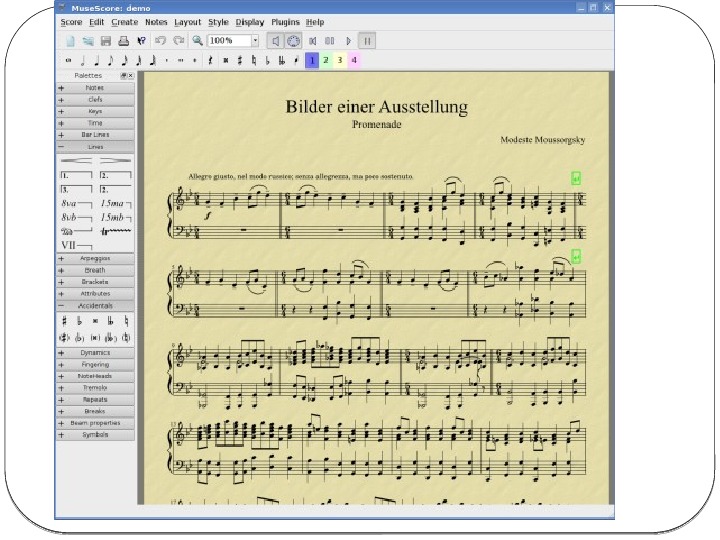Apply double sharp from the note toolbar
Viewport: 720px width, 540px height.
click(225, 60)
